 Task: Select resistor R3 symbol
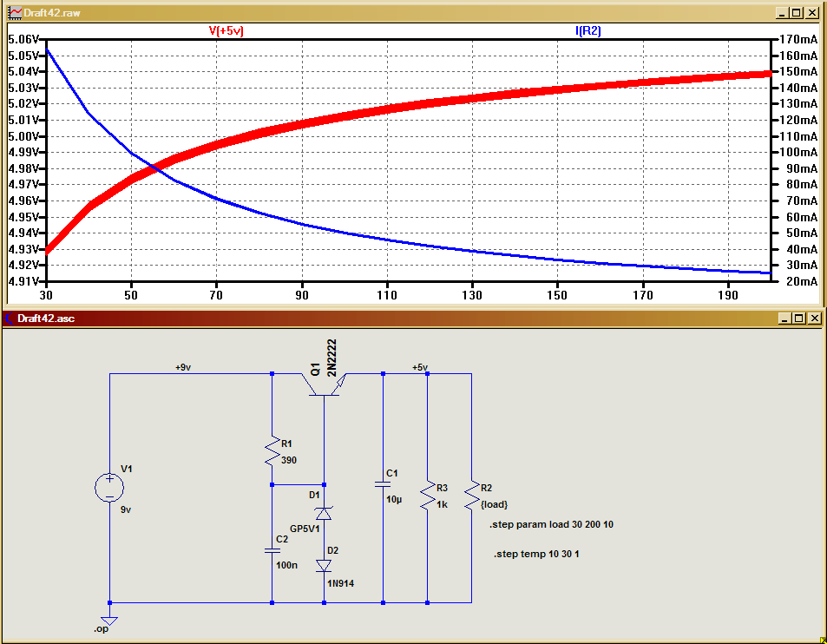tap(428, 495)
